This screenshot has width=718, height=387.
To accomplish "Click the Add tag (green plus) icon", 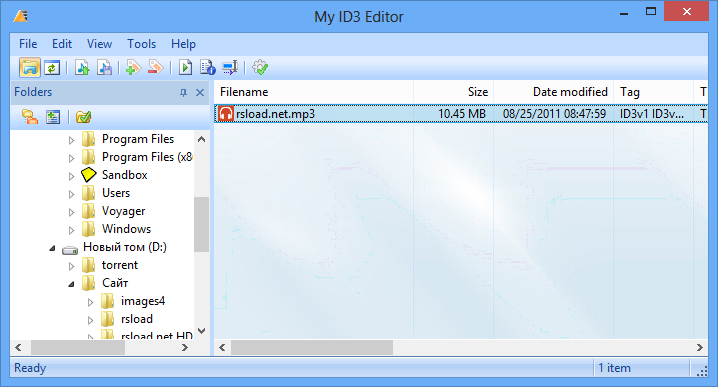I will coord(133,68).
